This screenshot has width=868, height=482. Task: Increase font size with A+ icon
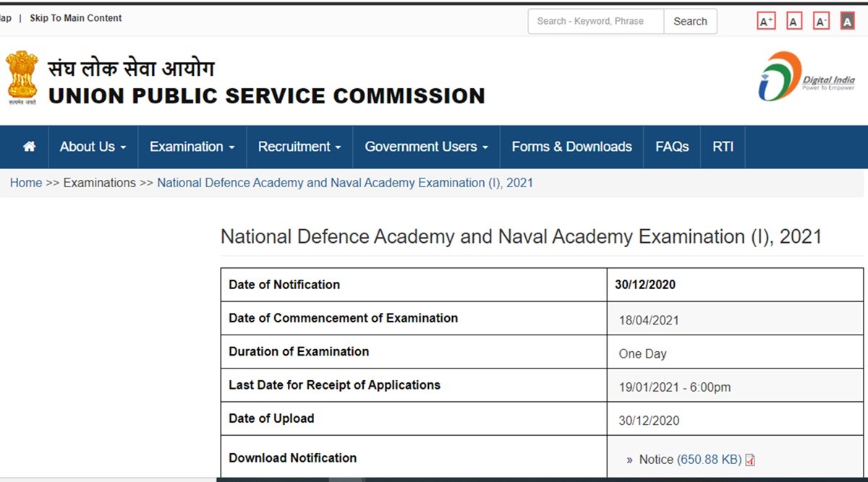(x=766, y=21)
